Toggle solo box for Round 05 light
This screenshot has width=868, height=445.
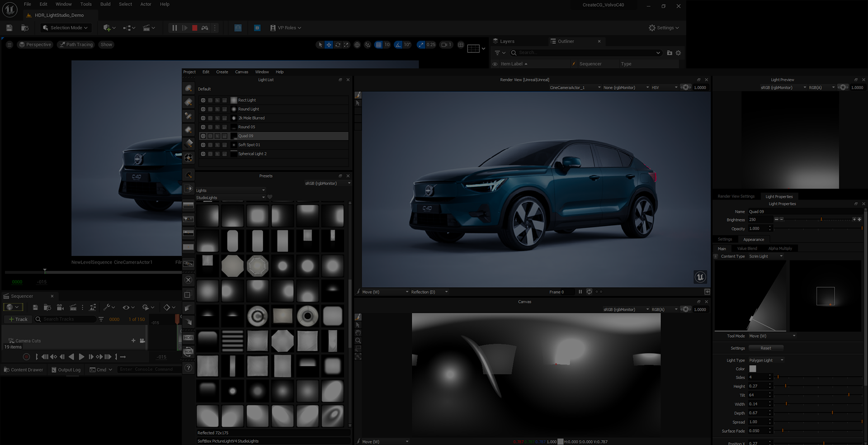210,128
